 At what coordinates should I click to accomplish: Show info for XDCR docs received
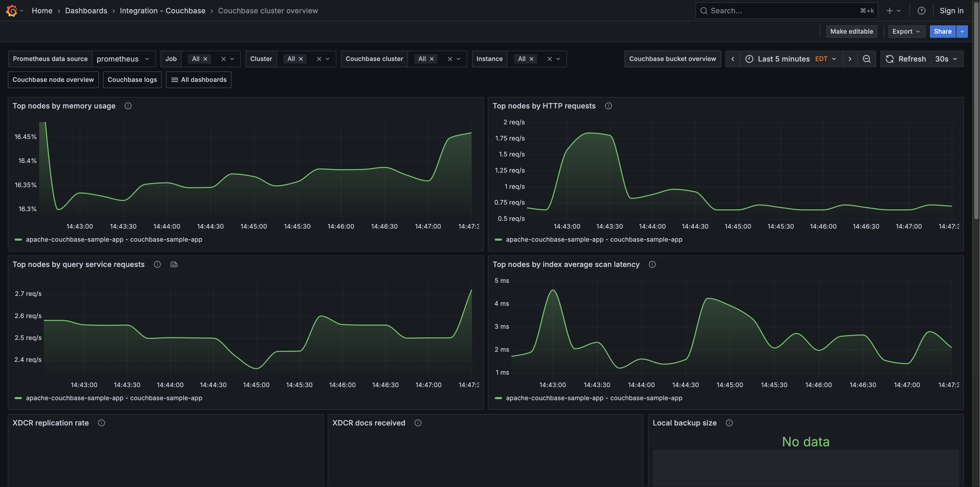[418, 423]
